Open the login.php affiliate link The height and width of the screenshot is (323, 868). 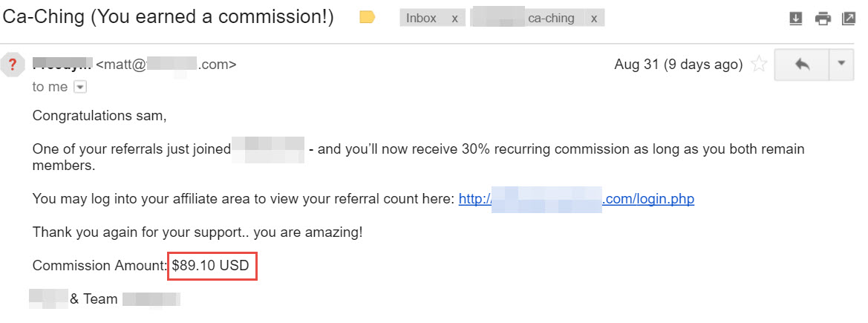(576, 199)
